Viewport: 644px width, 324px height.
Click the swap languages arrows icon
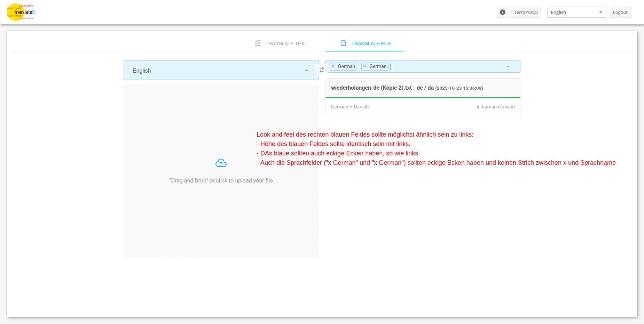[322, 70]
